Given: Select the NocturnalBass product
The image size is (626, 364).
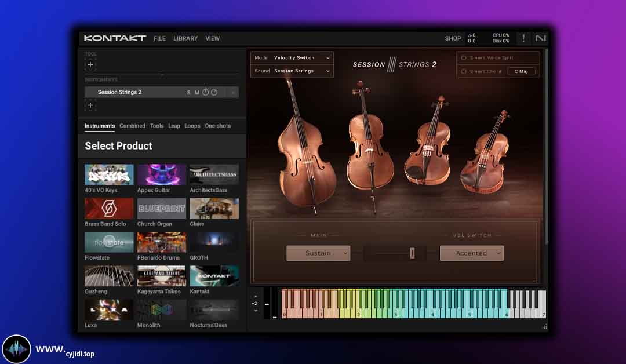Looking at the screenshot, I should [214, 314].
